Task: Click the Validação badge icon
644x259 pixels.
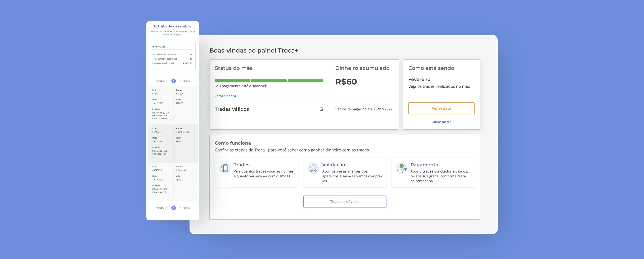Action: pos(313,168)
